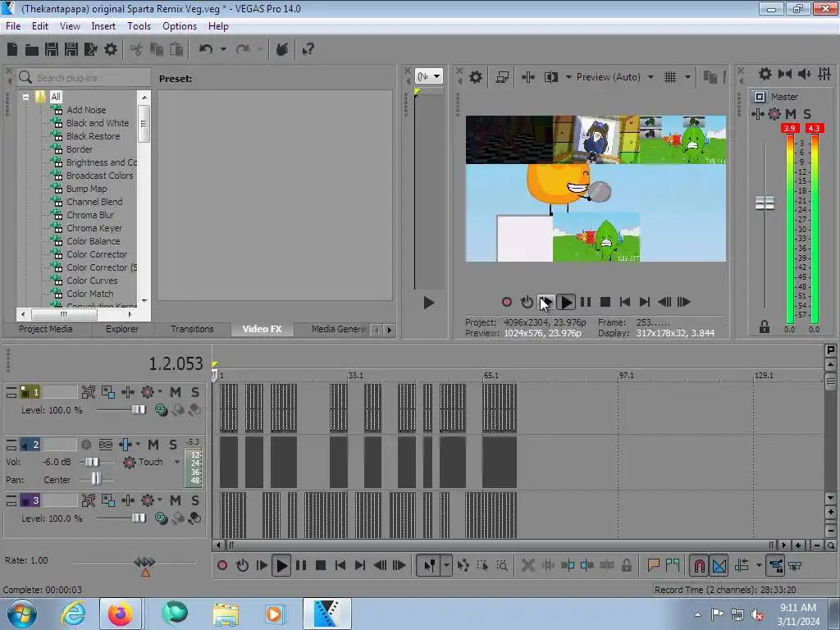Open edit tool selector dropdown arrow
The width and height of the screenshot is (840, 630).
[x=446, y=565]
